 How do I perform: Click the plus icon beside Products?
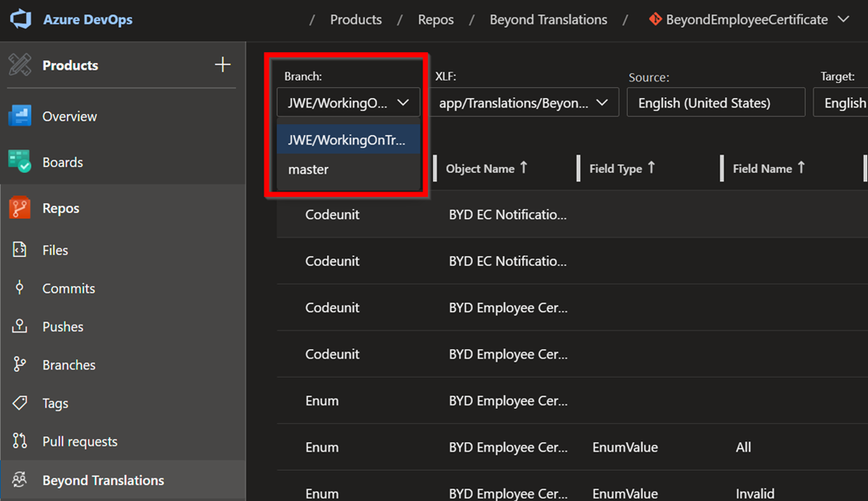pos(222,65)
